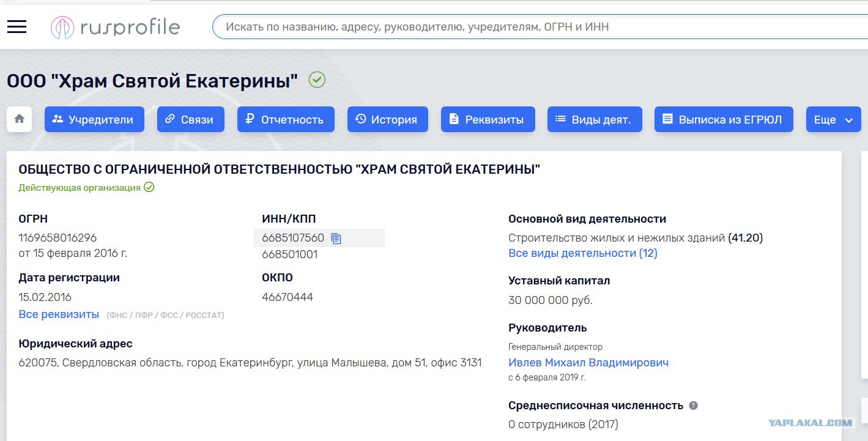The width and height of the screenshot is (868, 441).
Task: Show average headcount help tooltip
Action: point(693,406)
